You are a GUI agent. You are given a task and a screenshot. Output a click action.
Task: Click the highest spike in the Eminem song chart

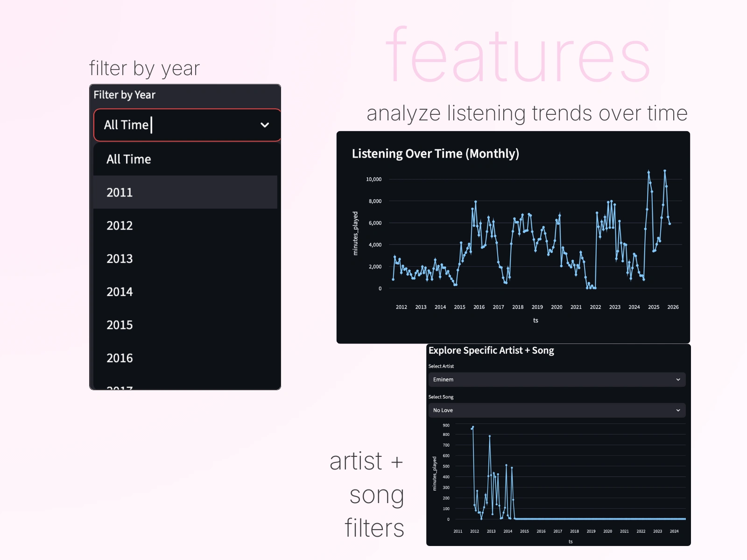(x=472, y=427)
